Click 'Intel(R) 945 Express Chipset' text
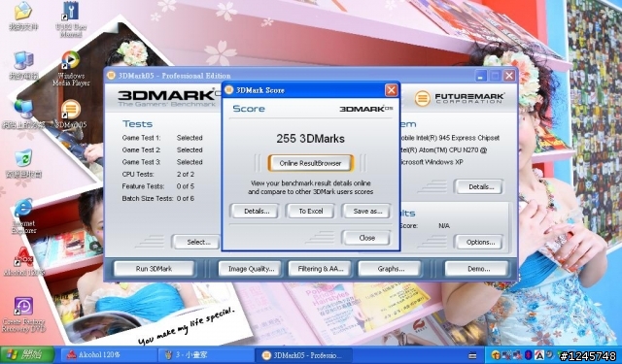This screenshot has height=364, width=622. [x=458, y=138]
